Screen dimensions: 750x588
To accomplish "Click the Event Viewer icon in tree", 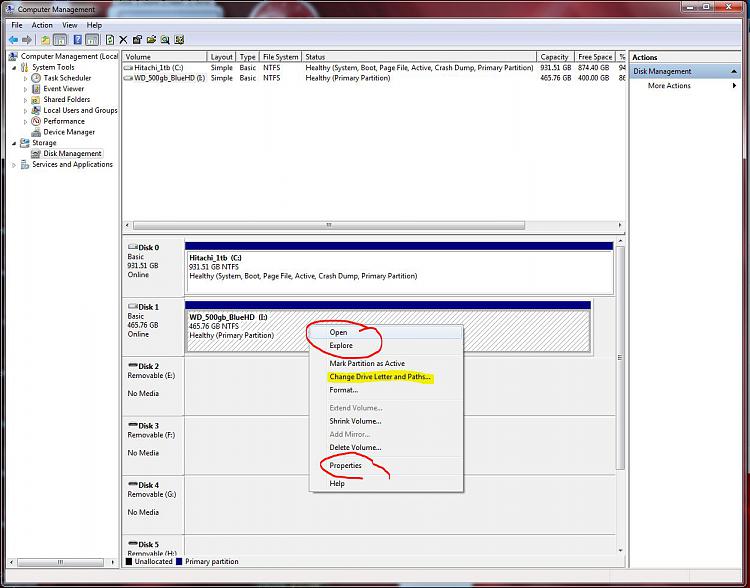I will coord(36,89).
